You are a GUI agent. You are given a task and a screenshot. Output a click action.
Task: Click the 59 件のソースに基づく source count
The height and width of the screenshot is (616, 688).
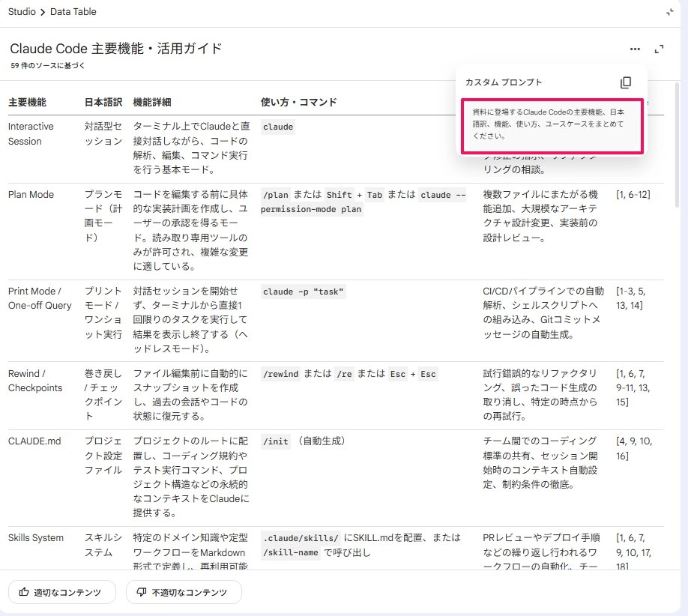(47, 66)
